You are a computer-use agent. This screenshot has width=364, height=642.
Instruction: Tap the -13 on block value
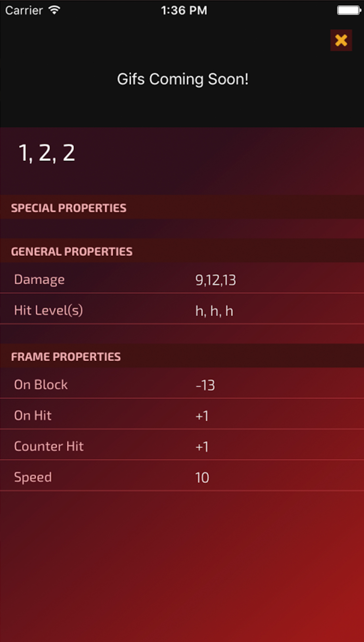tap(205, 385)
